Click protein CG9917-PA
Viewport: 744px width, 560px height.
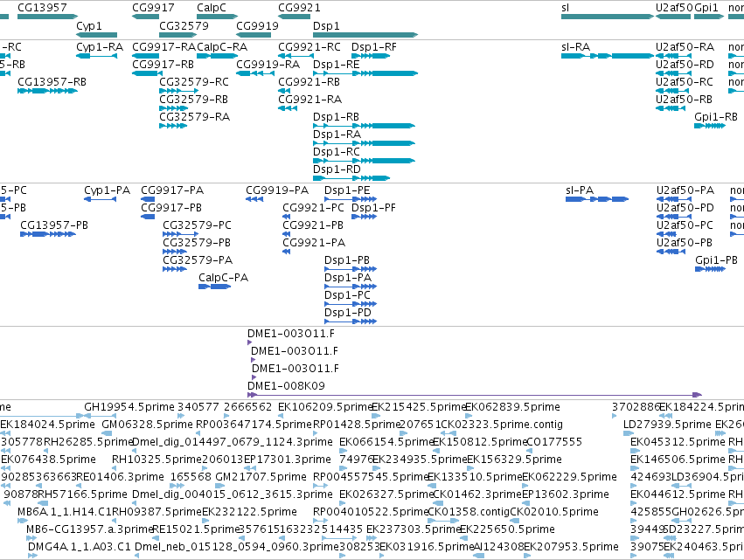coord(148,199)
